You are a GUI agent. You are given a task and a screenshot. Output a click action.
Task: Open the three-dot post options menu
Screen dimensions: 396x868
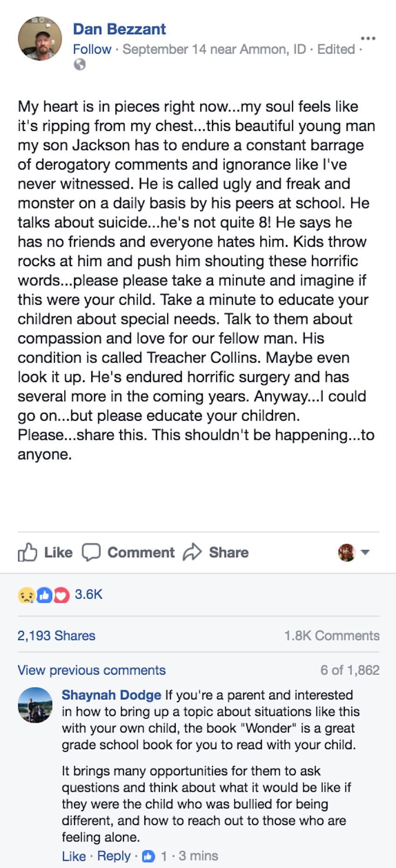(x=368, y=38)
